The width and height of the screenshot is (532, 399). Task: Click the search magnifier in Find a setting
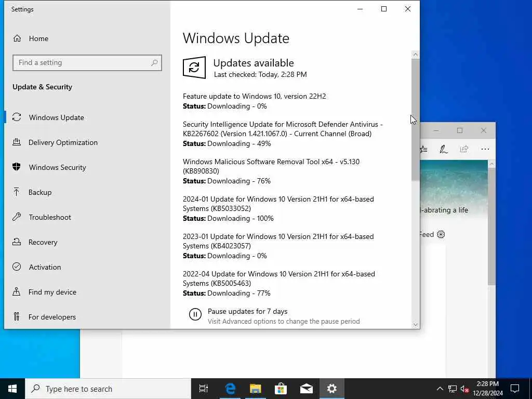[154, 62]
